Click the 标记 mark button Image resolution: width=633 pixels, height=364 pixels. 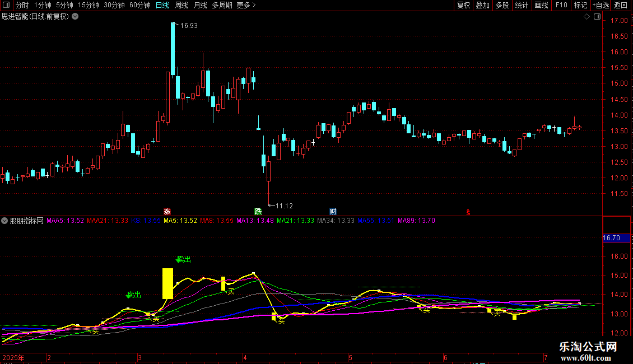pyautogui.click(x=580, y=5)
